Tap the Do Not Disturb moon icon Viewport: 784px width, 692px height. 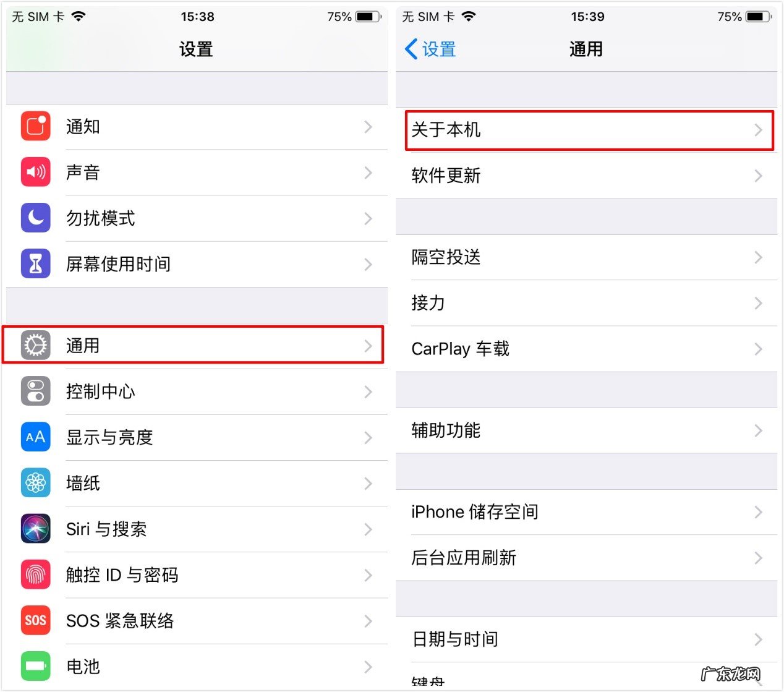[x=35, y=218]
